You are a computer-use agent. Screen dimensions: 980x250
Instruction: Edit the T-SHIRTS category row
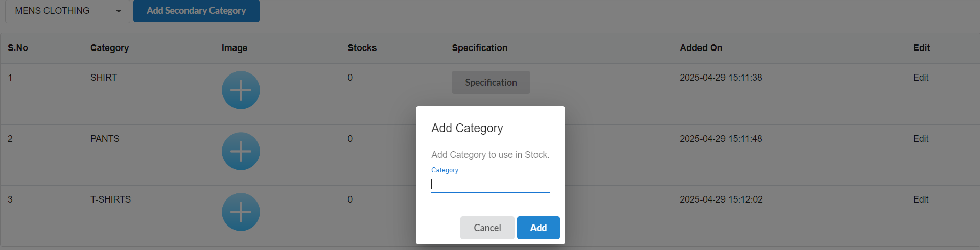(x=921, y=199)
